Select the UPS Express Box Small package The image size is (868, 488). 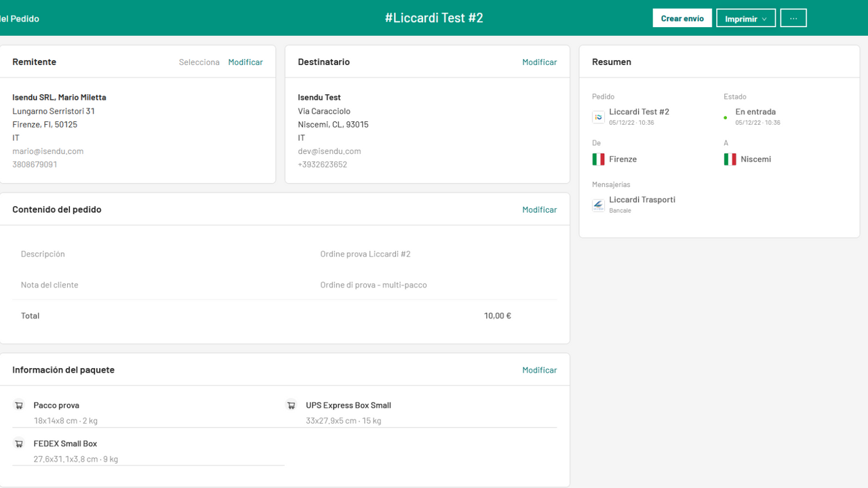pyautogui.click(x=420, y=413)
